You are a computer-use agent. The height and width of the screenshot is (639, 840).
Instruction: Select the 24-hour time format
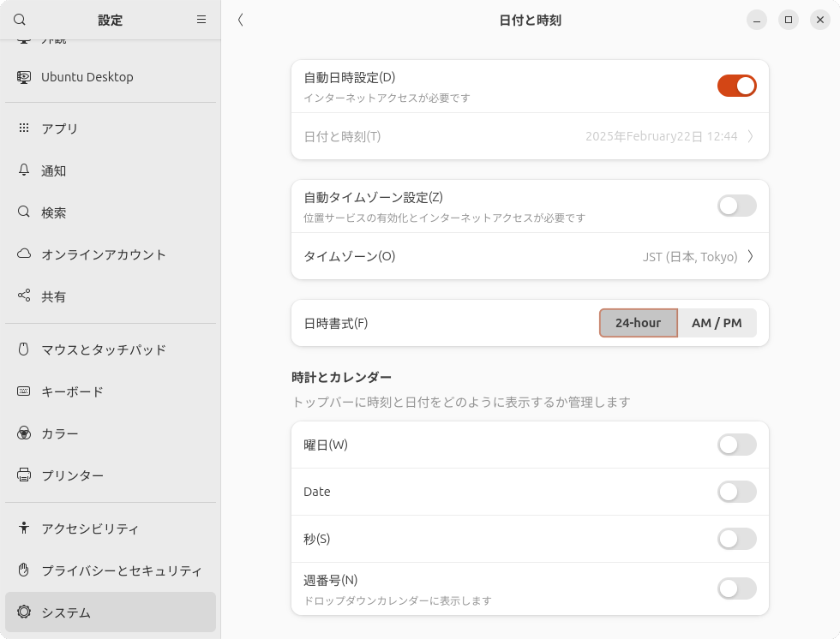pyautogui.click(x=638, y=323)
